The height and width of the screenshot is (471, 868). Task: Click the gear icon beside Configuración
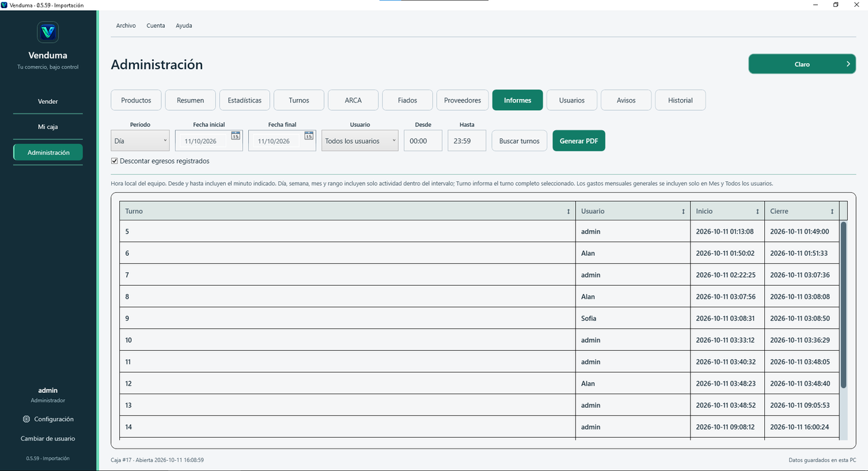tap(26, 419)
